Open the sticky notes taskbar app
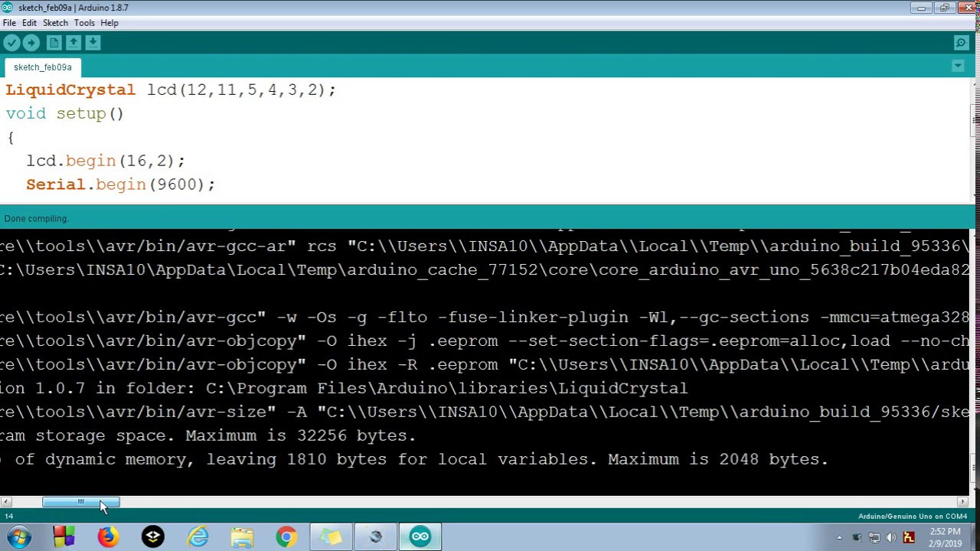The width and height of the screenshot is (980, 551). coord(331,537)
